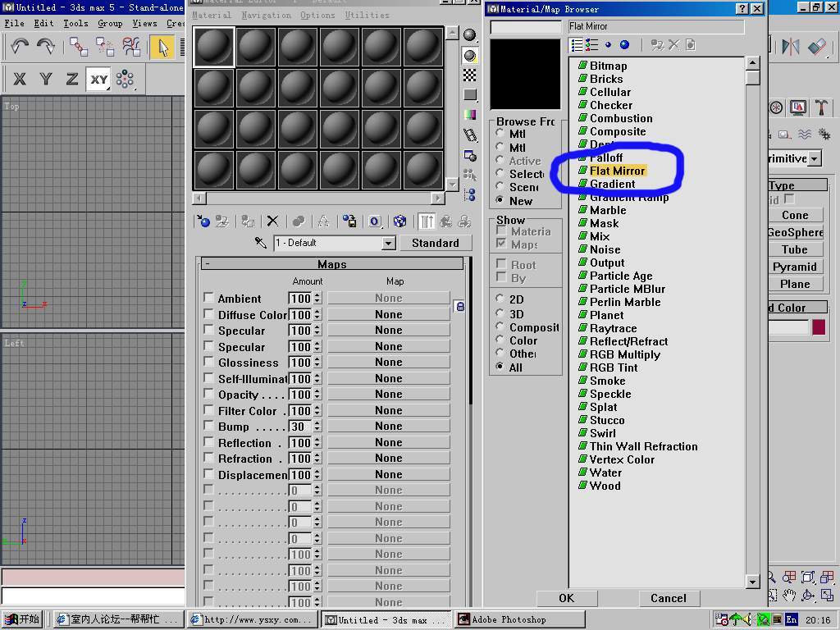Click Assign Material to Selection icon
Viewport: 840px width, 630px height.
pos(248,221)
